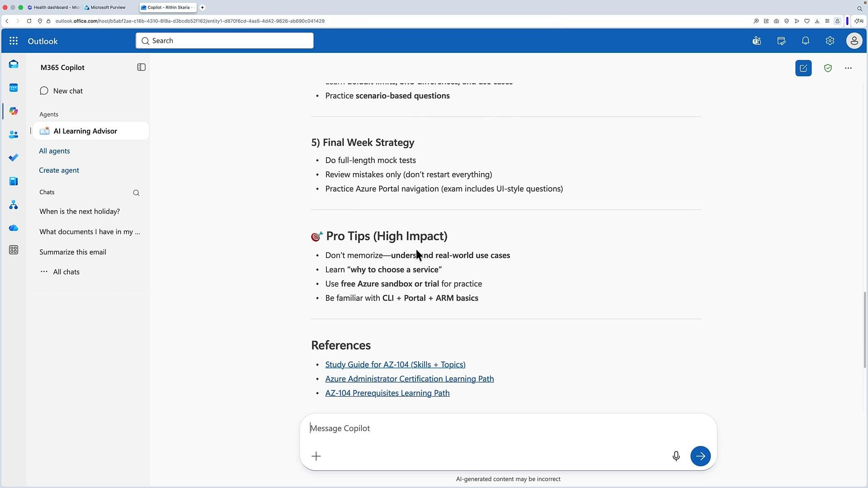868x488 pixels.
Task: Open Create agent link
Action: pos(59,170)
